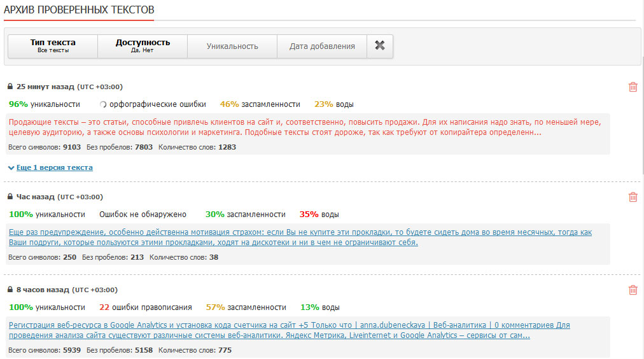Click the '96% уникальности' indicator

(x=45, y=104)
